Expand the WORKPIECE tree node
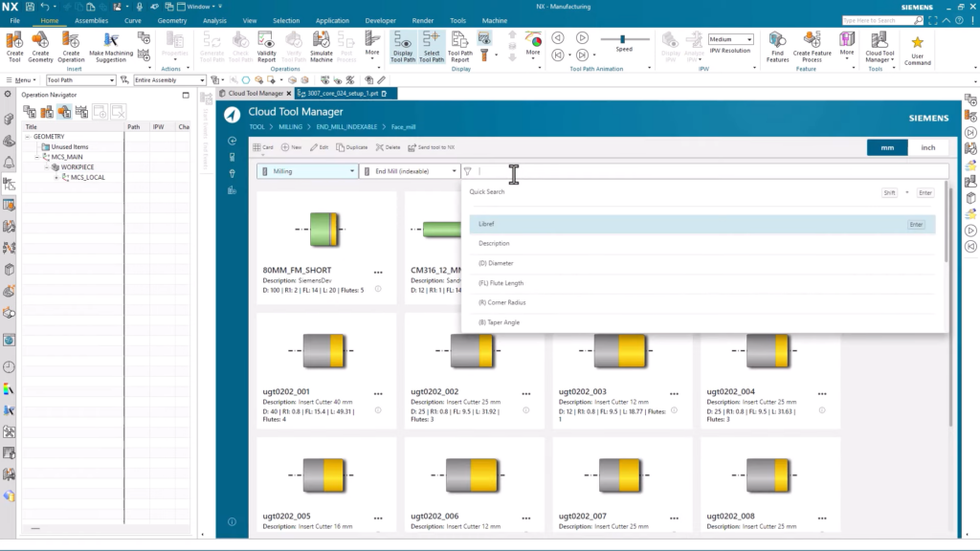The width and height of the screenshot is (980, 551). pos(48,167)
